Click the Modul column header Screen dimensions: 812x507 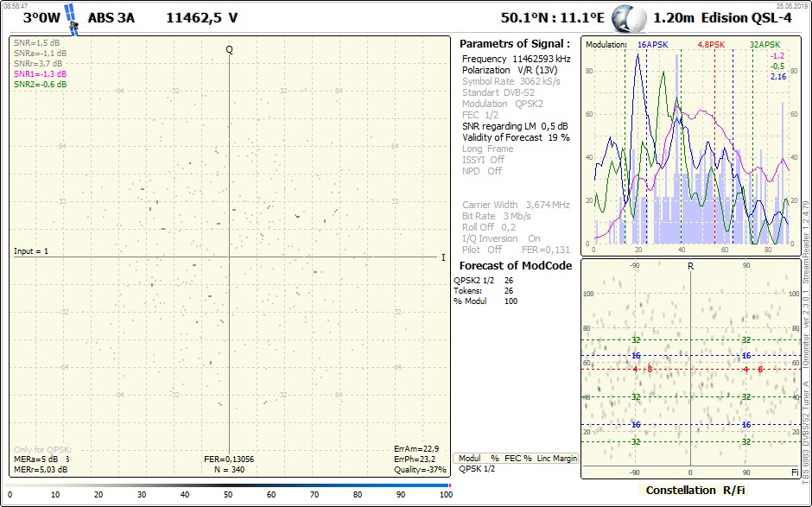pos(469,459)
